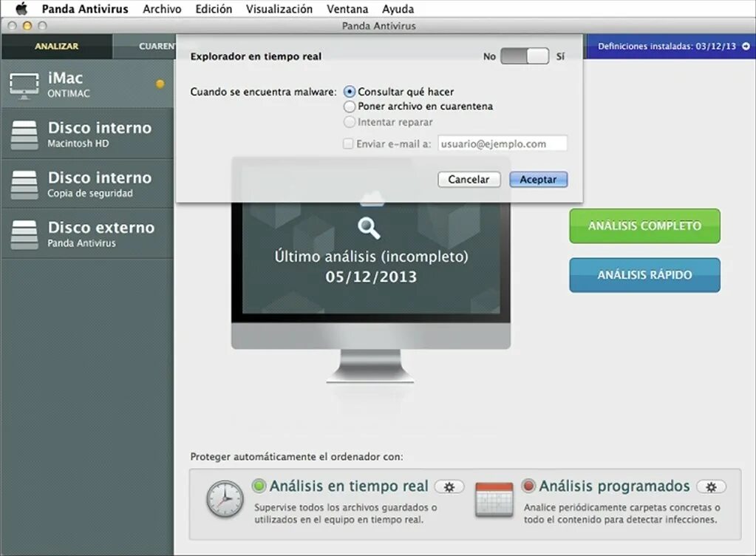Click the Macintosh HD label

click(78, 143)
